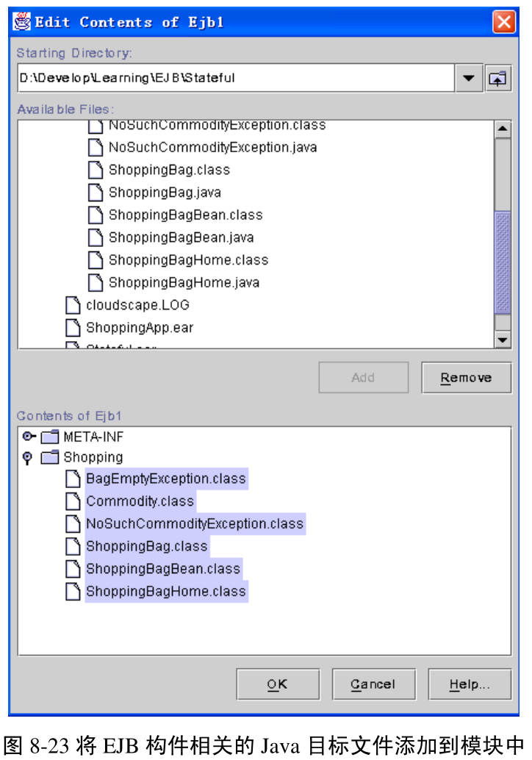Image resolution: width=532 pixels, height=760 pixels.
Task: Click file icon beside ShoppingBagBean.class in contents
Action: pos(73,569)
